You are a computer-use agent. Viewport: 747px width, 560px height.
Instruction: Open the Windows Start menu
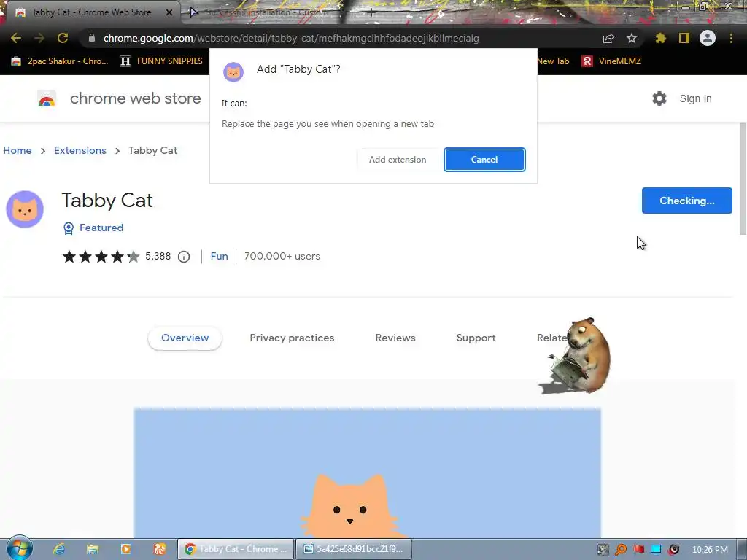[x=19, y=548]
